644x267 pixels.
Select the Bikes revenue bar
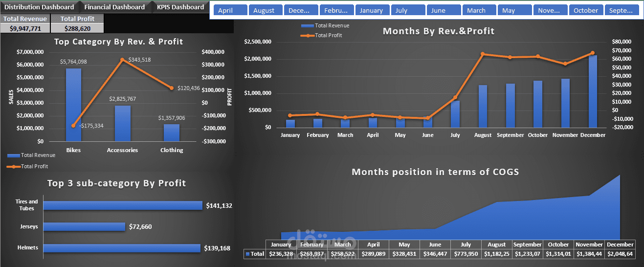(x=73, y=105)
